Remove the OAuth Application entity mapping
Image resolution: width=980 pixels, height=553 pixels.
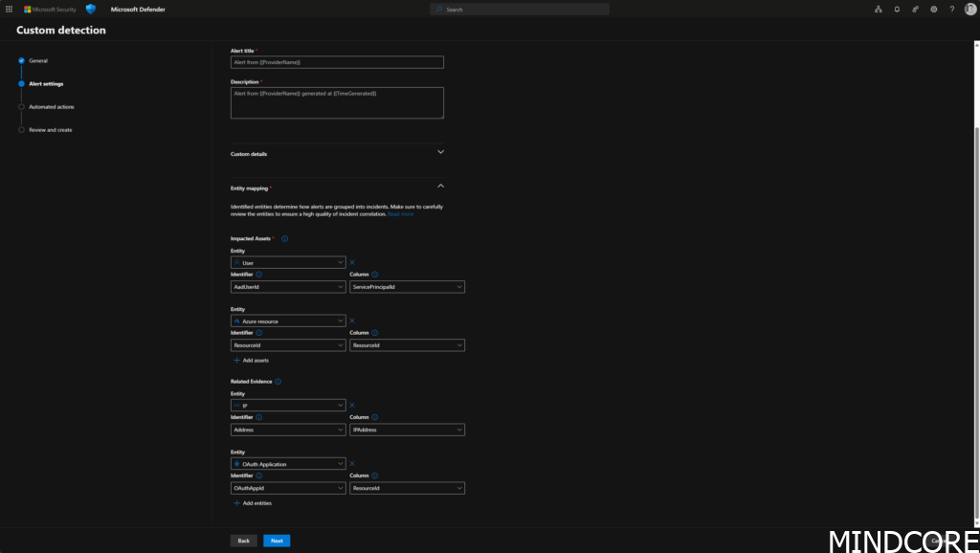pyautogui.click(x=352, y=464)
